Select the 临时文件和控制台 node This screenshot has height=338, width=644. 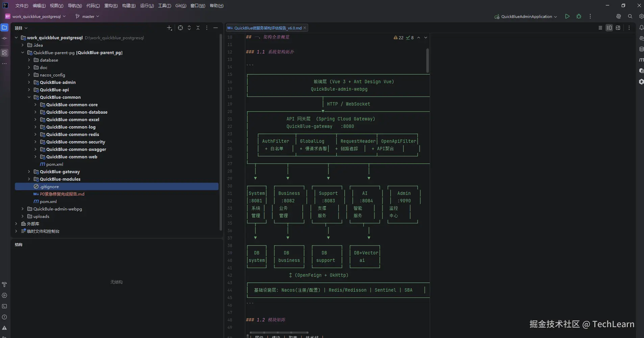pyautogui.click(x=43, y=231)
